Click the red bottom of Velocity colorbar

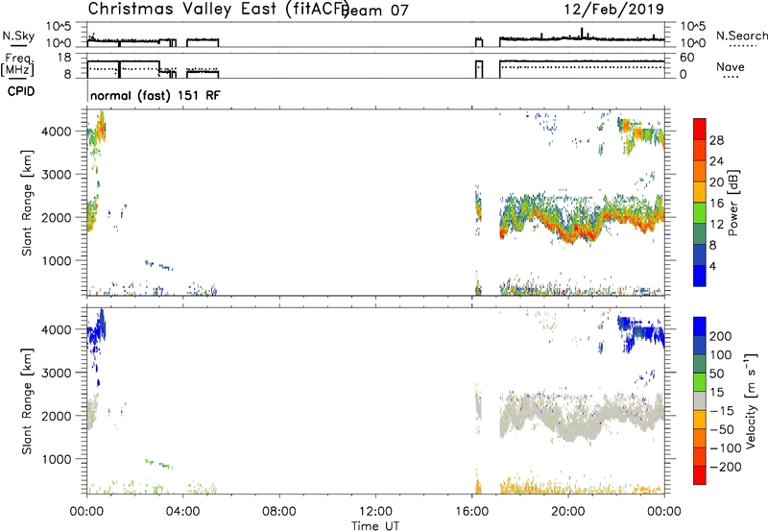tap(700, 475)
